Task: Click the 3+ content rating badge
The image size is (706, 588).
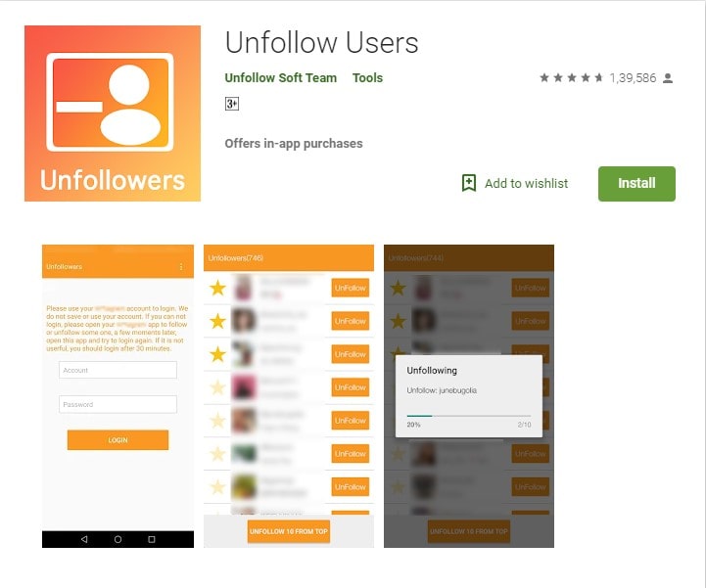Action: (232, 104)
